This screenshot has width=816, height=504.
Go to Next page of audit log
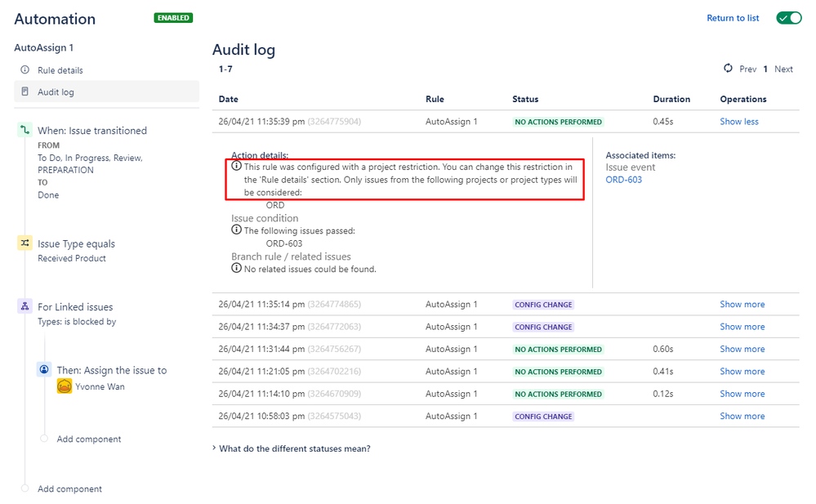(x=783, y=69)
